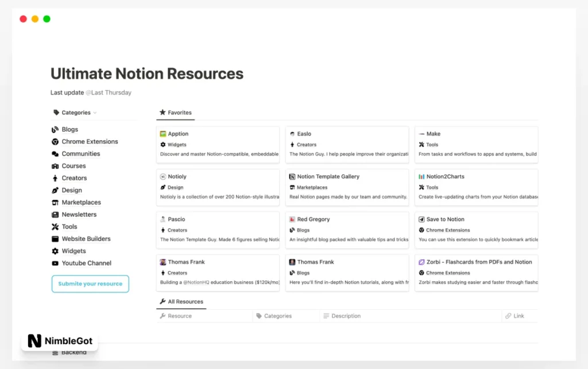Image resolution: width=588 pixels, height=369 pixels.
Task: Click the Newsletters newspaper icon
Action: [x=55, y=215]
